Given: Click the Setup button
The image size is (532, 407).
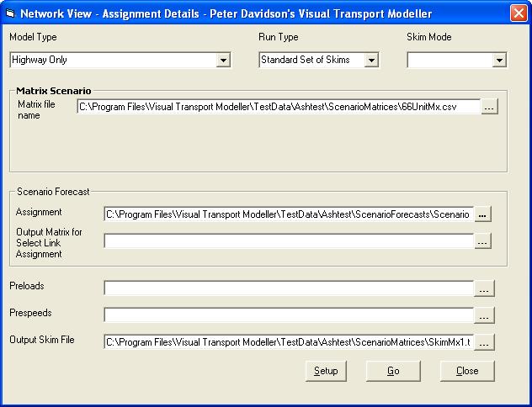Looking at the screenshot, I should 326,371.
